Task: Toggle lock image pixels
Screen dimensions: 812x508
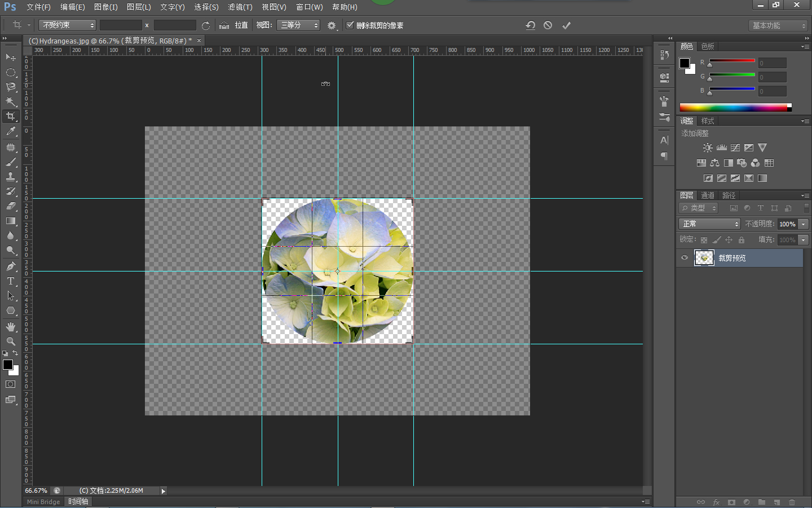Action: [x=716, y=240]
